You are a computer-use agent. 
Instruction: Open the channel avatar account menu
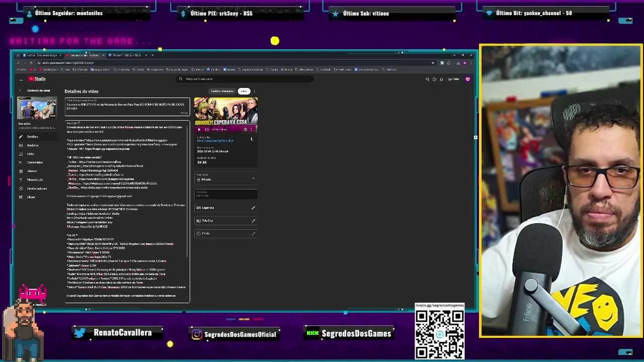click(x=468, y=79)
